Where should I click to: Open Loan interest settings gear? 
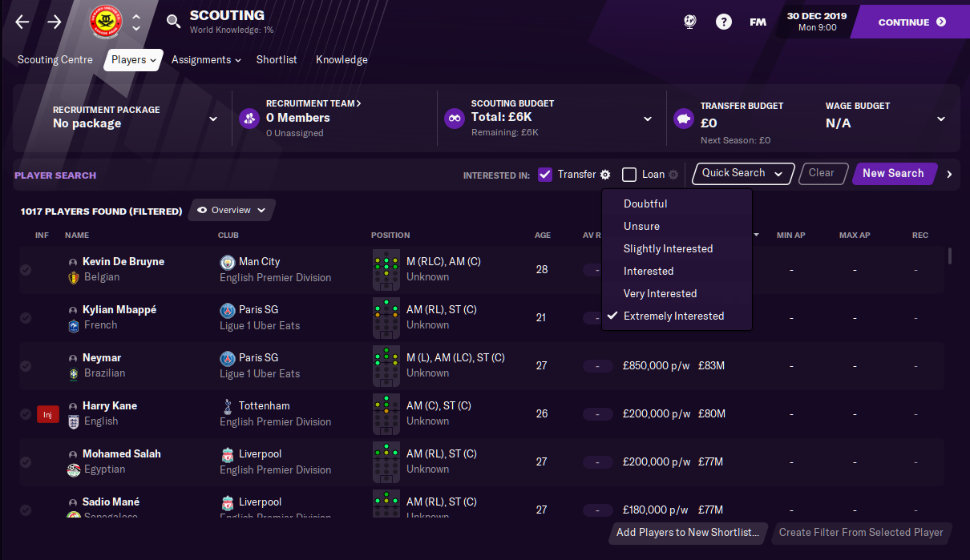[x=673, y=175]
